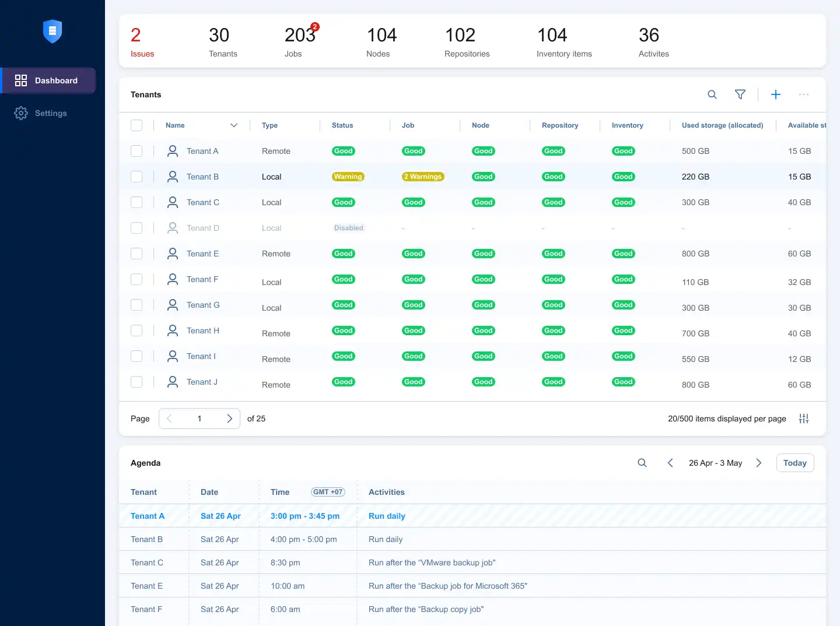Open table display settings sliders icon
The width and height of the screenshot is (840, 626).
(804, 418)
